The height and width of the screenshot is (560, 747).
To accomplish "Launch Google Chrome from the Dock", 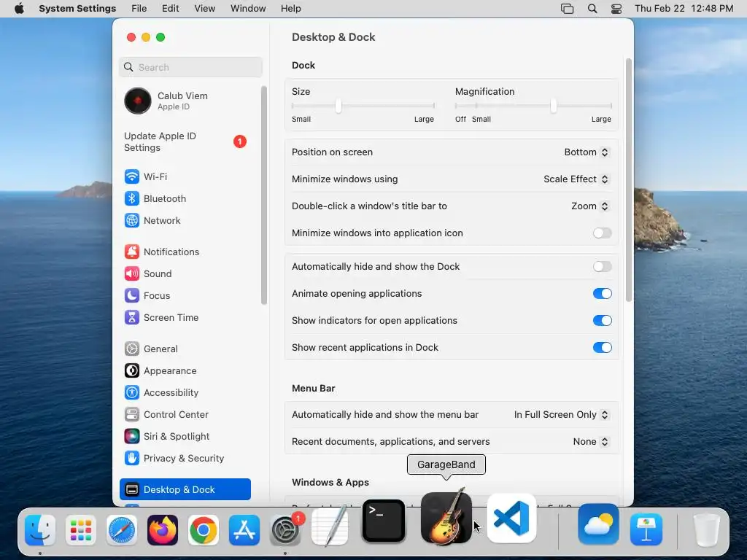I will tap(204, 529).
